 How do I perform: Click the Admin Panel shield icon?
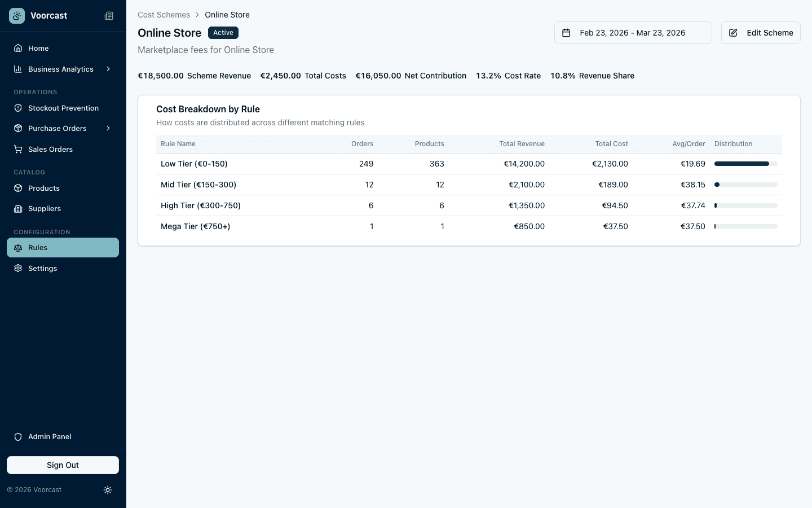pyautogui.click(x=18, y=437)
